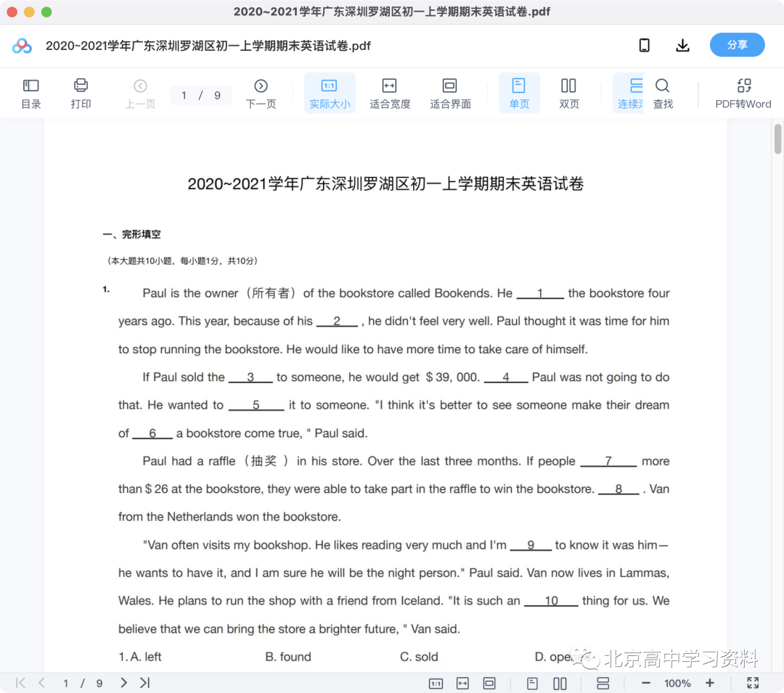Viewport: 784px width, 693px height.
Task: Zoom out with the minus button
Action: (x=645, y=683)
